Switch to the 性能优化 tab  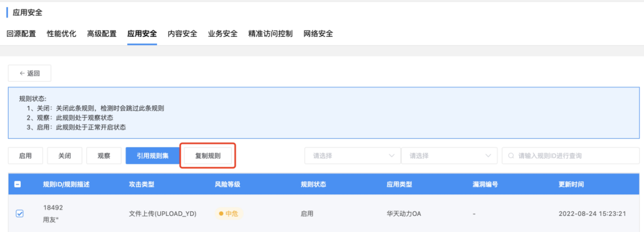61,34
